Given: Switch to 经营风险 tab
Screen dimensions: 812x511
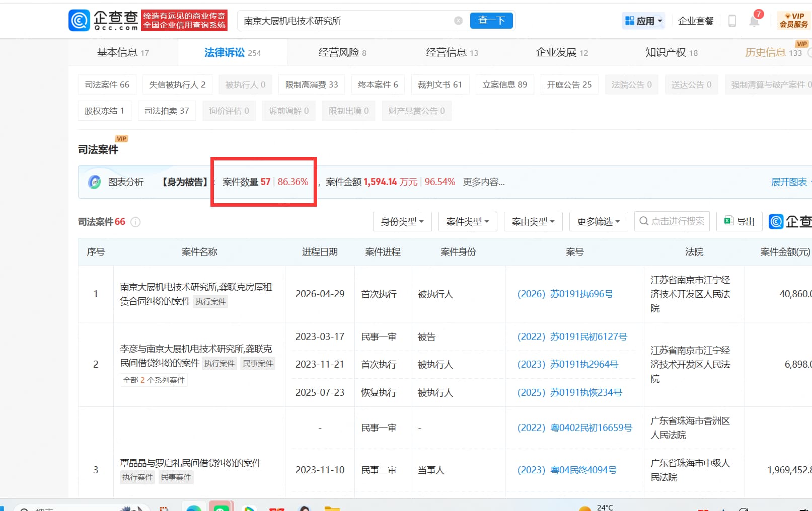Looking at the screenshot, I should (342, 52).
